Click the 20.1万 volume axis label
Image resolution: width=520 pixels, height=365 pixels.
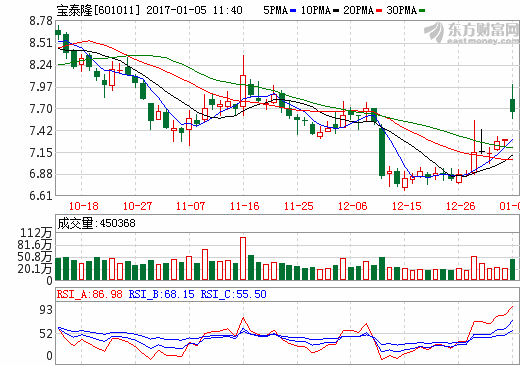[x=35, y=269]
